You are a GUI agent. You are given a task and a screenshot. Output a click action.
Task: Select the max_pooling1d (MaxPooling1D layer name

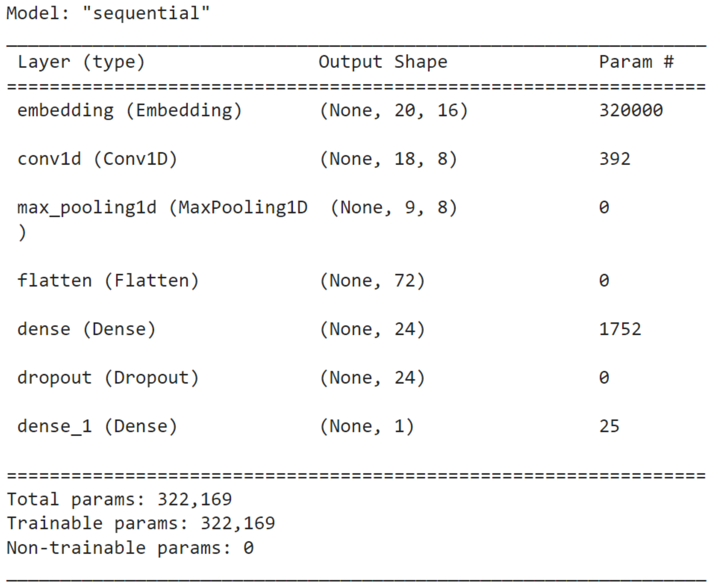pos(162,207)
